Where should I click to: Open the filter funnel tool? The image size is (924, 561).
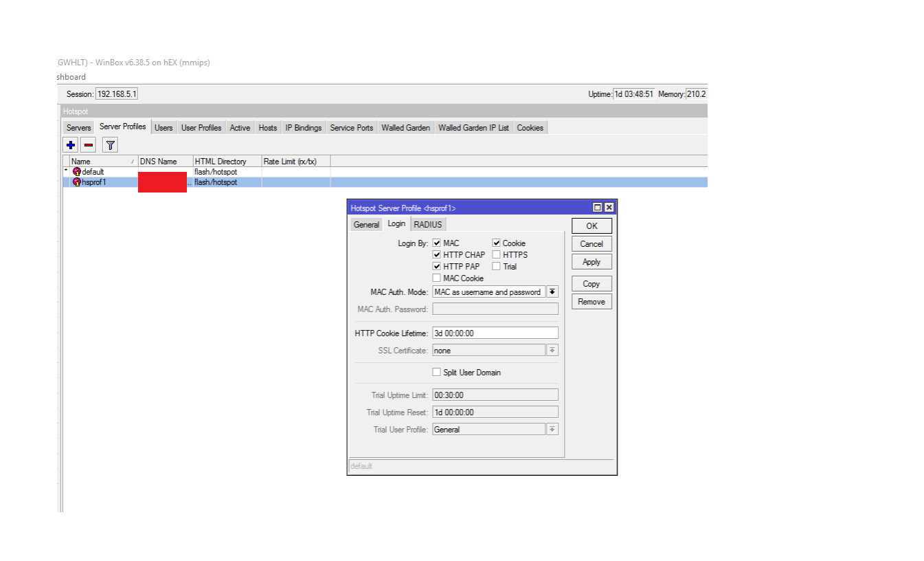pyautogui.click(x=110, y=145)
